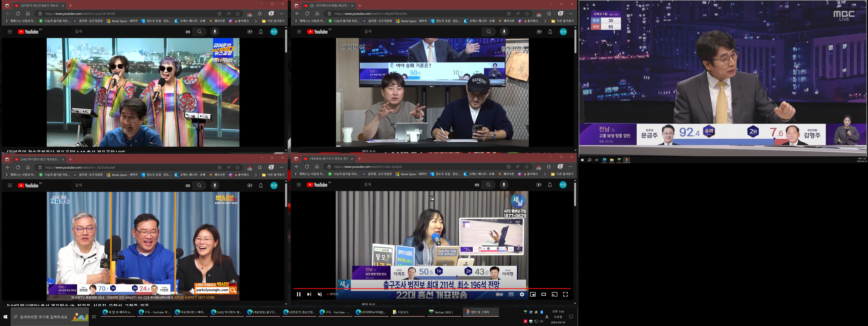868x326 pixels.
Task: Switch the video to theater mode
Action: coord(544,294)
